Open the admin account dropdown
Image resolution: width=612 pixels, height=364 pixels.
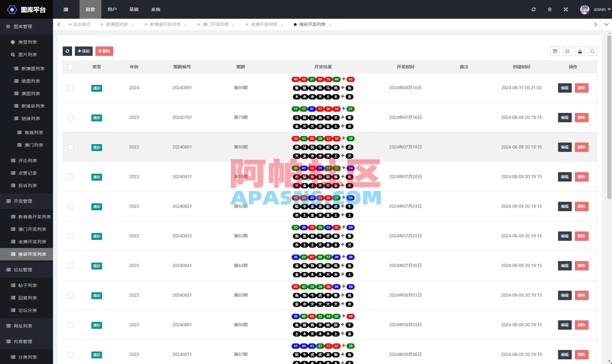tap(600, 9)
